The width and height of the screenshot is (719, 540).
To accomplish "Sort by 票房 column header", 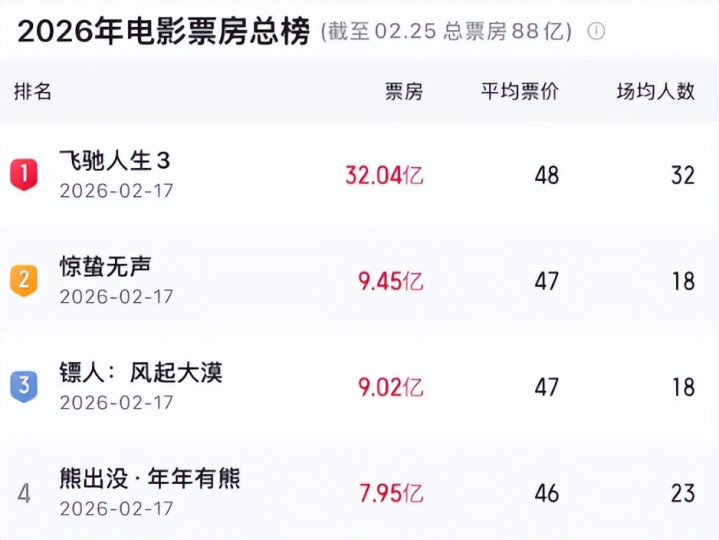I will pyautogui.click(x=404, y=92).
